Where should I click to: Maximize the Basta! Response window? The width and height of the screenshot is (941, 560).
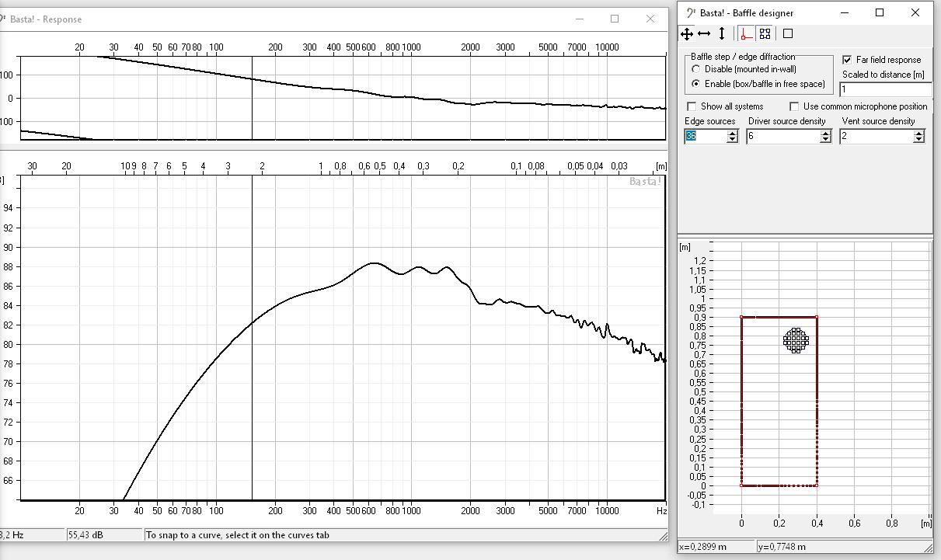click(615, 19)
